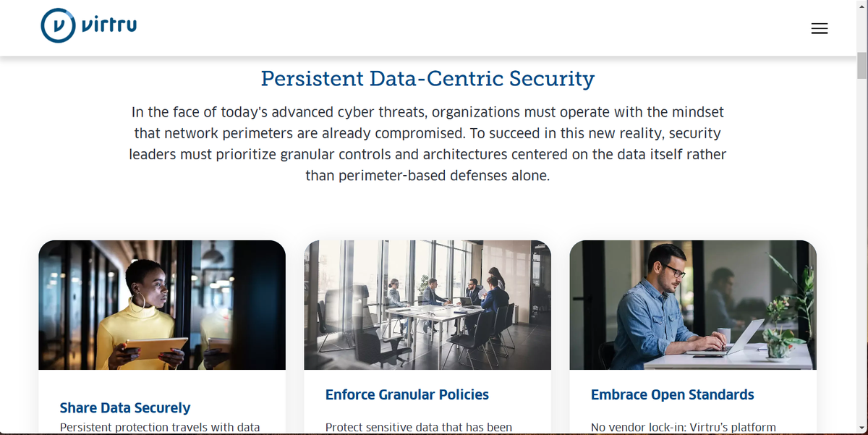The height and width of the screenshot is (435, 868).
Task: Click the scrollbar down arrow
Action: [862, 429]
